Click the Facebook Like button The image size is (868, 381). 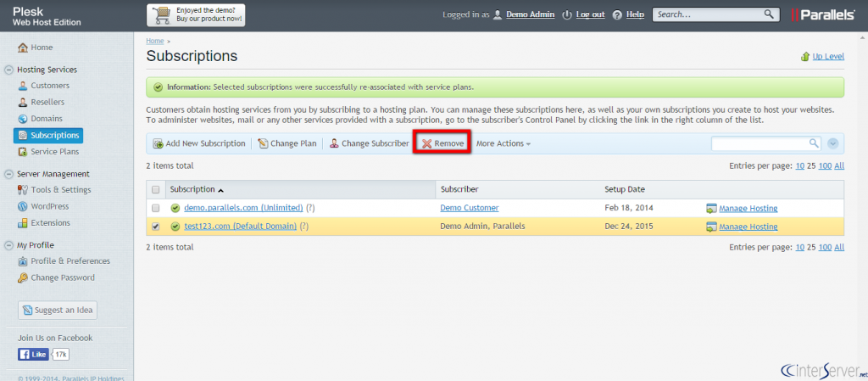[x=33, y=355]
